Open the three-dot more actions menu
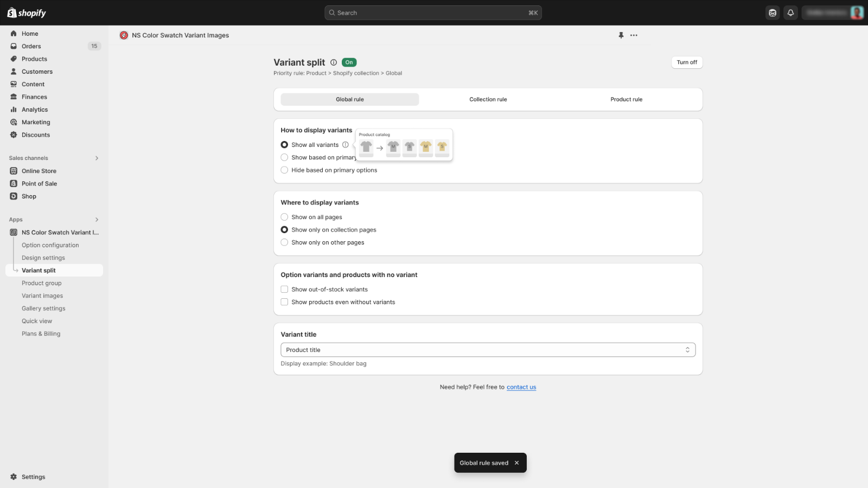The height and width of the screenshot is (488, 868). click(x=634, y=35)
